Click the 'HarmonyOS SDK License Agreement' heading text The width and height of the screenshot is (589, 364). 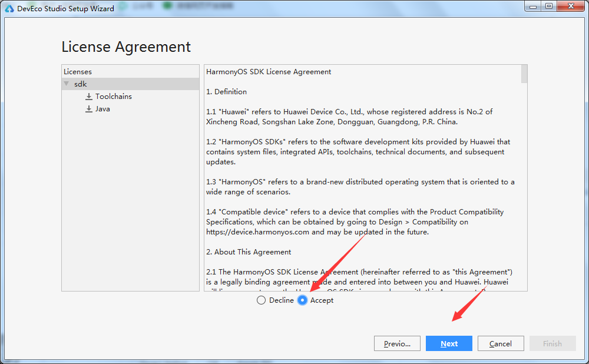point(269,72)
